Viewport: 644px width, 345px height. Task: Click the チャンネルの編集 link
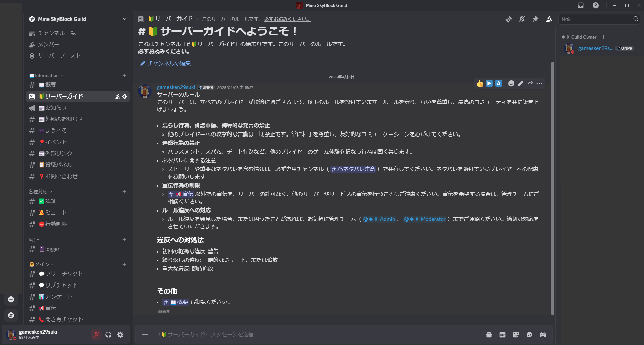165,63
